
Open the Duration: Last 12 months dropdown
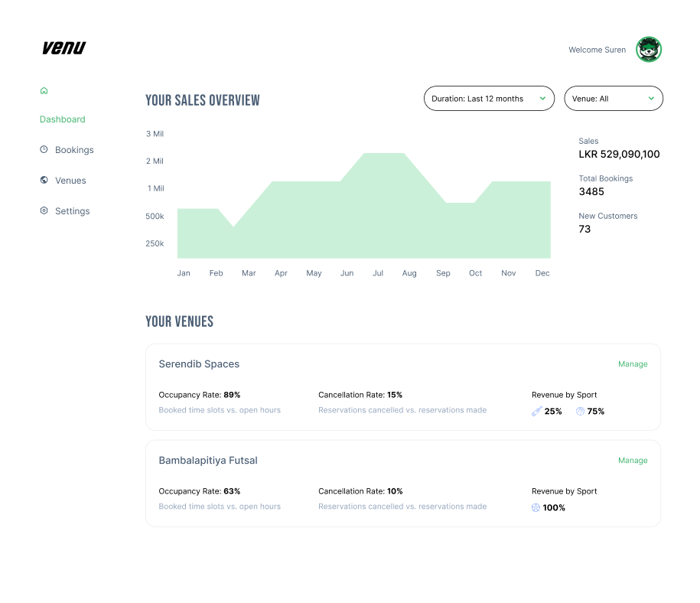click(489, 99)
